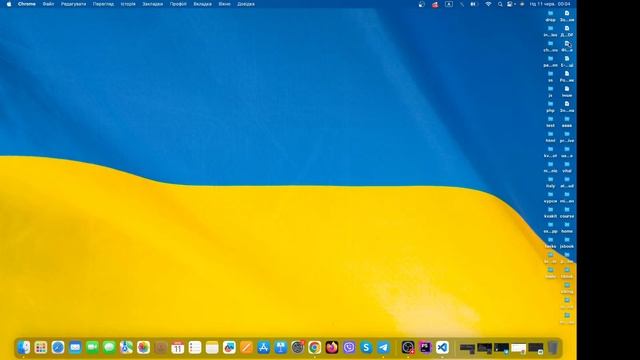Open the Закладки menu
This screenshot has width=640, height=360.
click(153, 4)
